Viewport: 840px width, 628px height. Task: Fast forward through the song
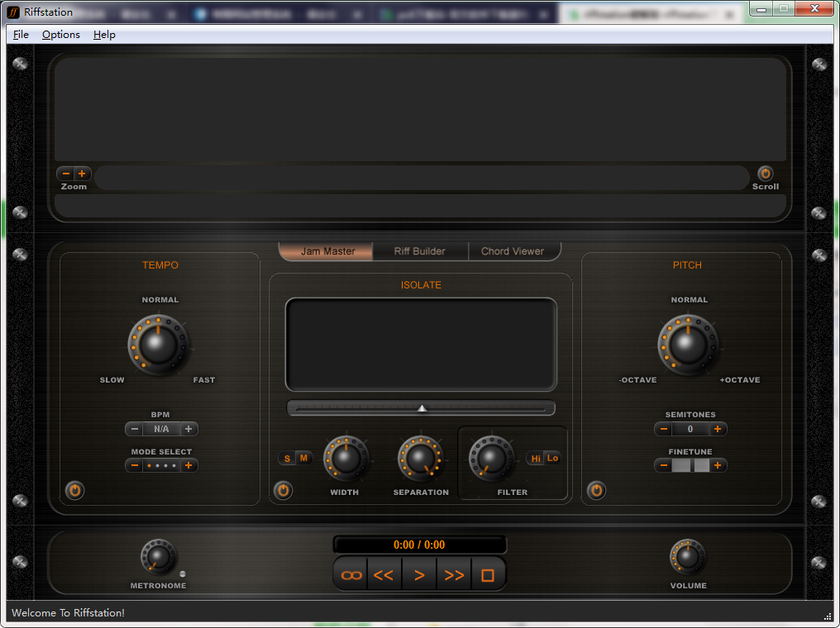[x=454, y=573]
